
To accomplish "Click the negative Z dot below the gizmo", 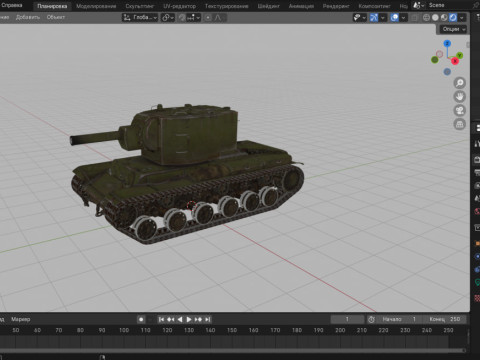I will [447, 71].
